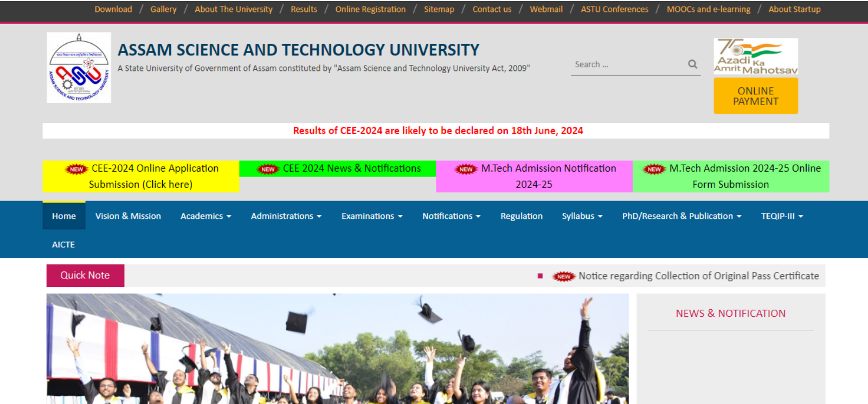
Task: Open the Webmail link
Action: pyautogui.click(x=546, y=9)
